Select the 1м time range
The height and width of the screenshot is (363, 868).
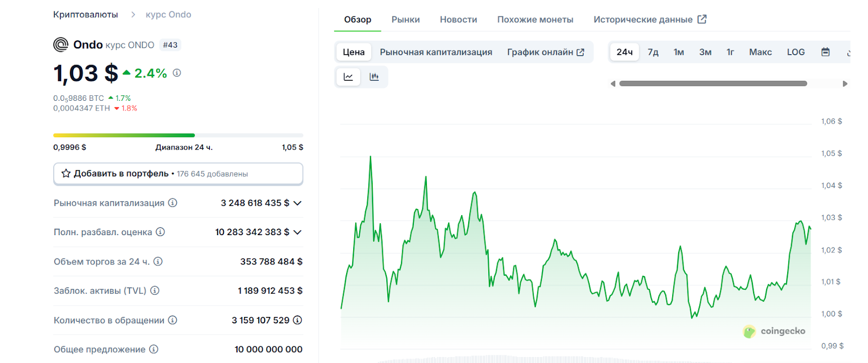point(679,52)
